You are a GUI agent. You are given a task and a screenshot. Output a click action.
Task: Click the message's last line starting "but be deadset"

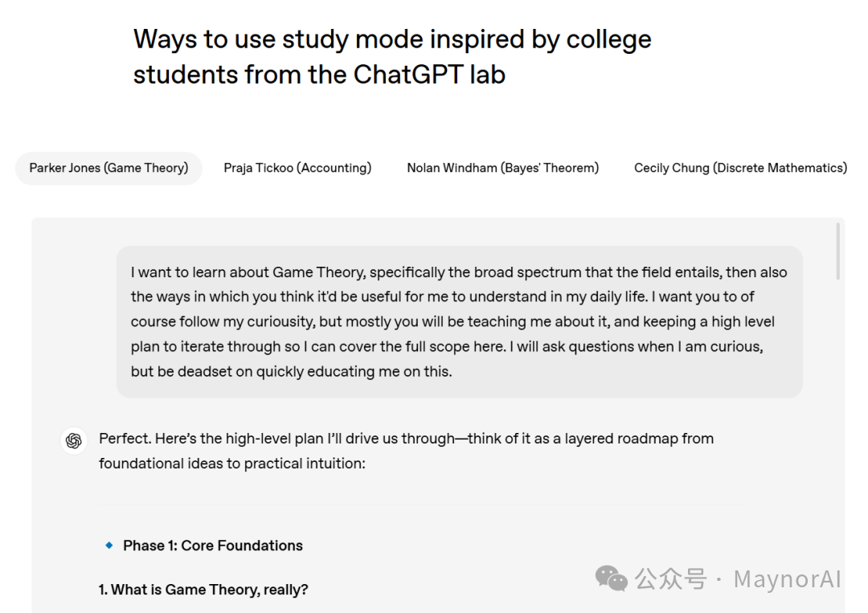point(291,372)
